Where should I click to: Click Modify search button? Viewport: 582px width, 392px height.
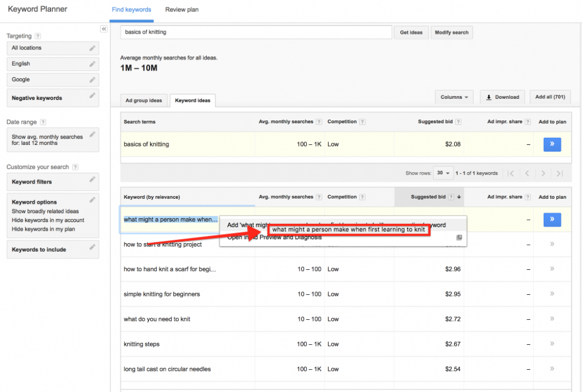[451, 32]
